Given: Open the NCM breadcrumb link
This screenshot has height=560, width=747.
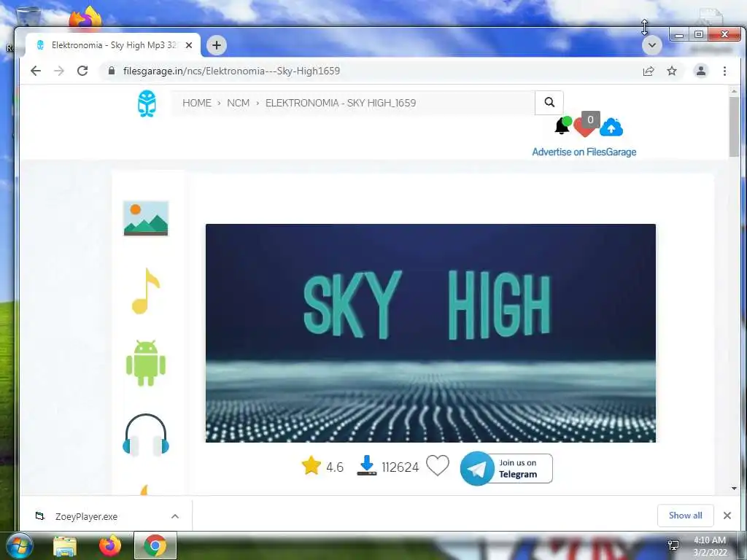Looking at the screenshot, I should [239, 103].
